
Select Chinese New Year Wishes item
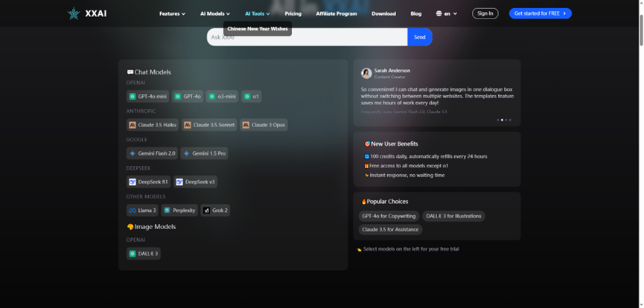[x=258, y=29]
